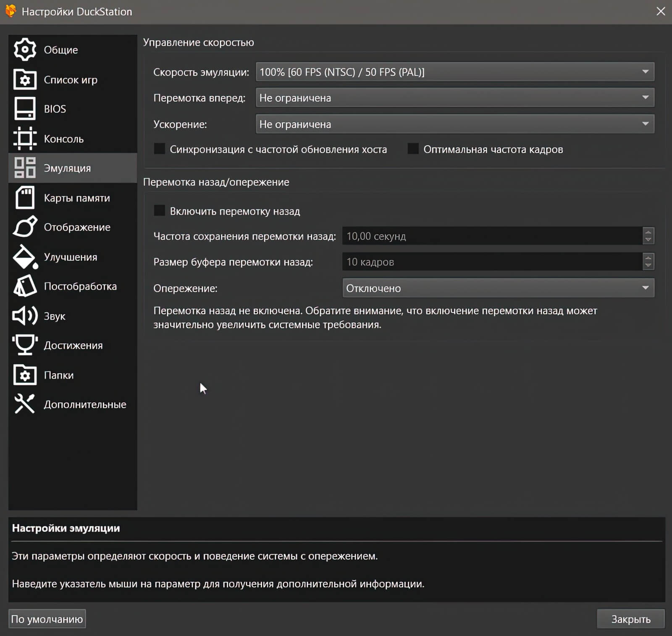Click the Закрыть button

pos(631,619)
